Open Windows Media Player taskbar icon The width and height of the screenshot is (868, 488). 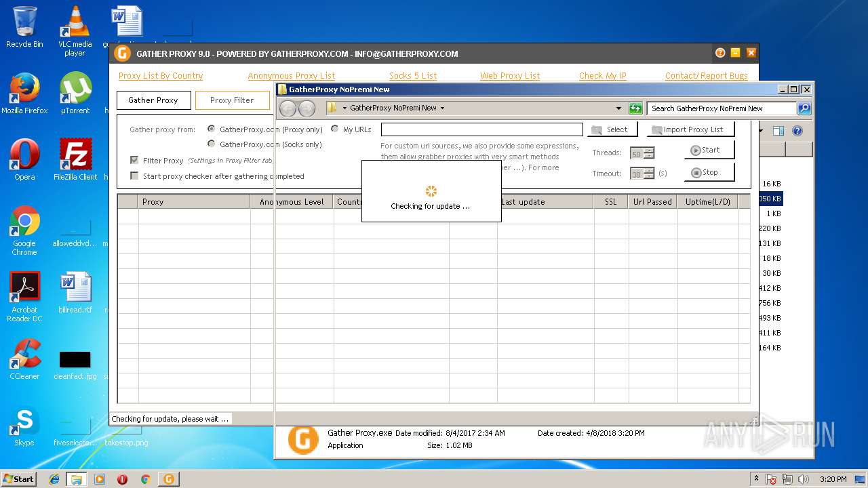100,479
